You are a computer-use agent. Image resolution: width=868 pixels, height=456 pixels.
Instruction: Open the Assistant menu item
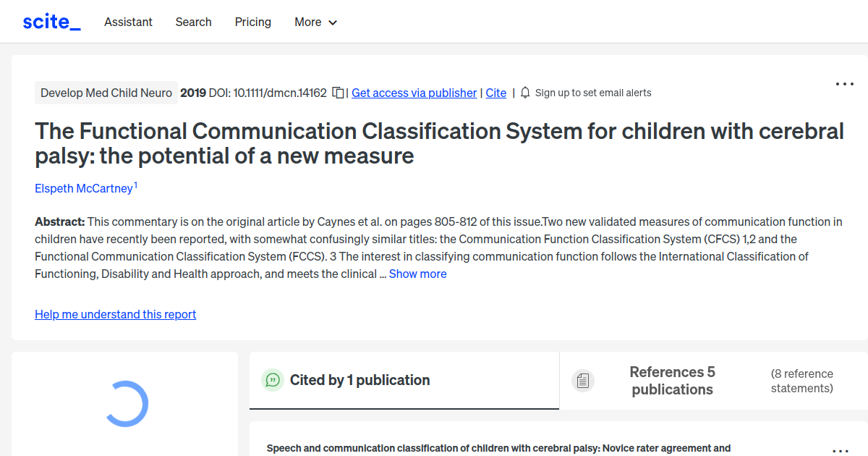click(x=128, y=22)
